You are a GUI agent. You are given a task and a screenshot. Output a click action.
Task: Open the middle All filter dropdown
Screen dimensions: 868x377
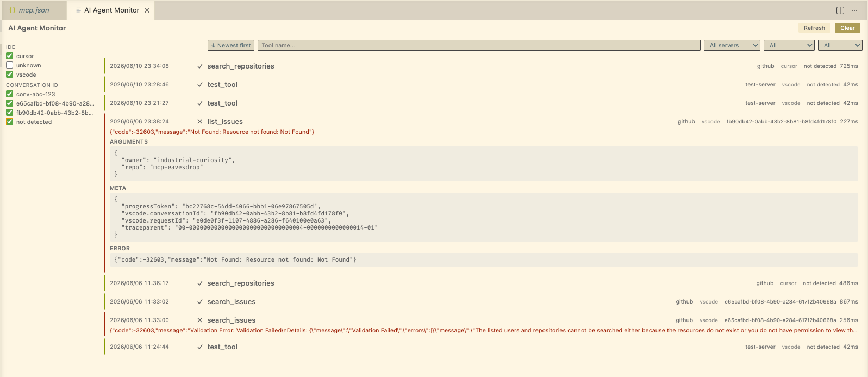click(x=789, y=45)
